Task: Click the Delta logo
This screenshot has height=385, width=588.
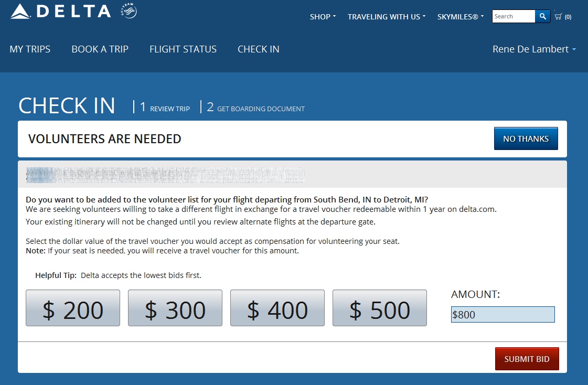Action: 60,12
